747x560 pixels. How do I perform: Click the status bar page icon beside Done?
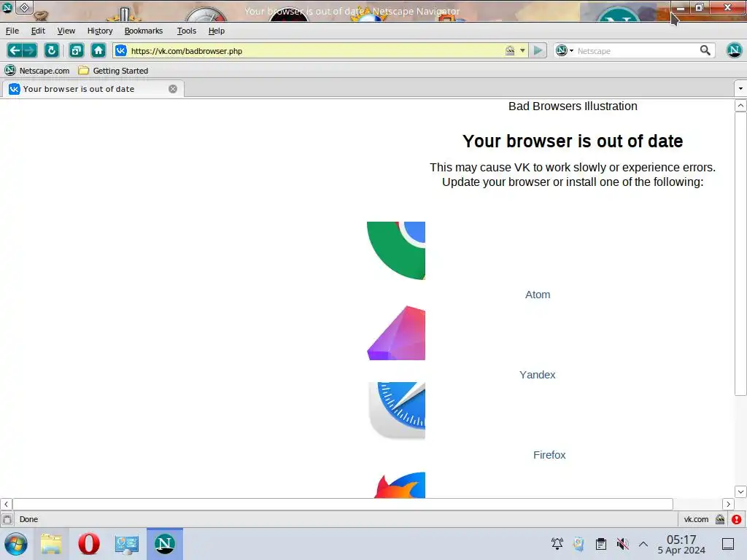[x=7, y=519]
